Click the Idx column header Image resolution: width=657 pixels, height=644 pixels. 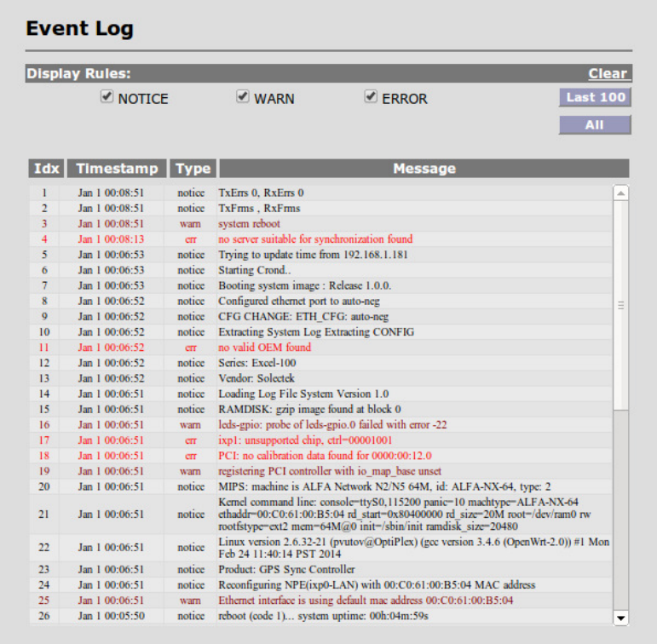(x=46, y=168)
